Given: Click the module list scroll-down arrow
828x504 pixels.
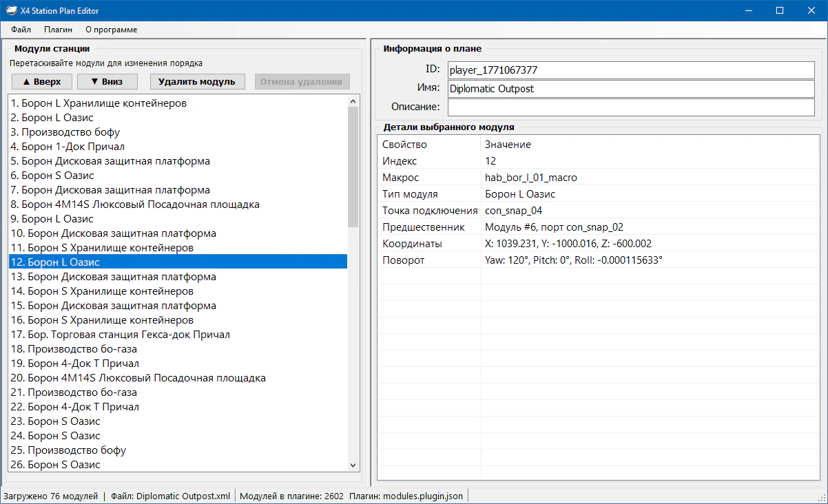Looking at the screenshot, I should 353,465.
